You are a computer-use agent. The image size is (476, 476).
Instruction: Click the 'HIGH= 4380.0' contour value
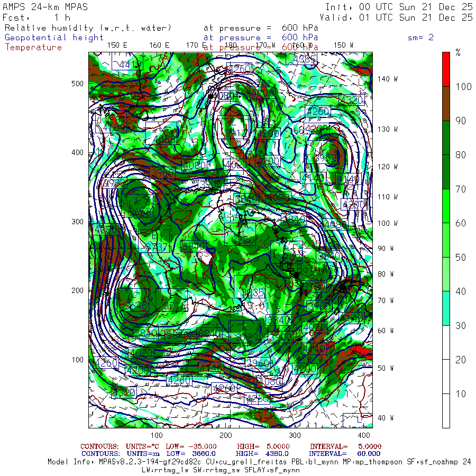[262, 454]
